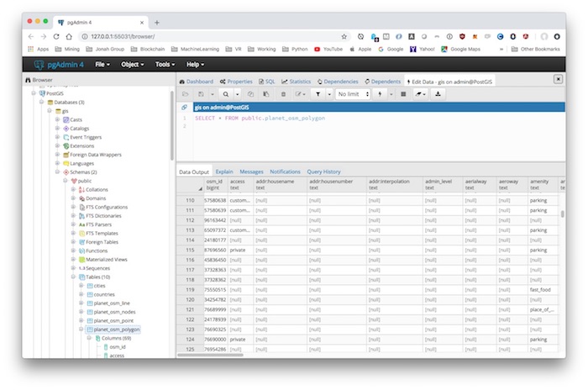Open the Tools menu
The width and height of the screenshot is (588, 390).
pyautogui.click(x=165, y=65)
